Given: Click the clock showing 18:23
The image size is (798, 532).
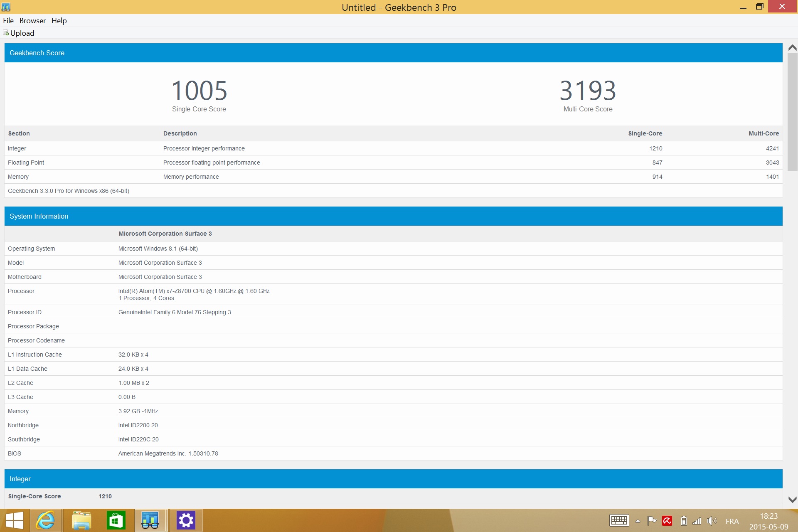Looking at the screenshot, I should pos(768,521).
